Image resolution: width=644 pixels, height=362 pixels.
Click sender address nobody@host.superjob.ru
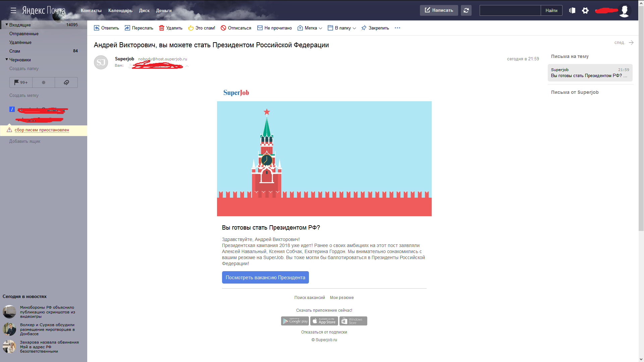tap(163, 59)
